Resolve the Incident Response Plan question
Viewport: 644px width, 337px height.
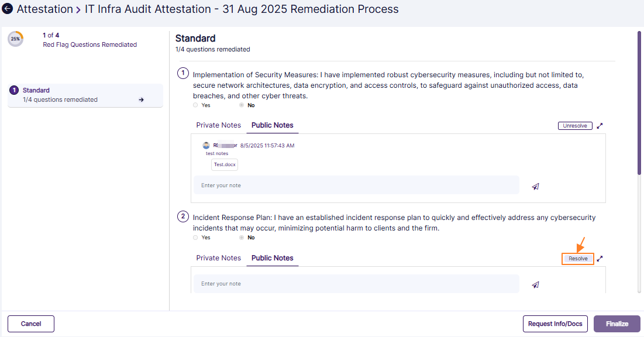[578, 259]
